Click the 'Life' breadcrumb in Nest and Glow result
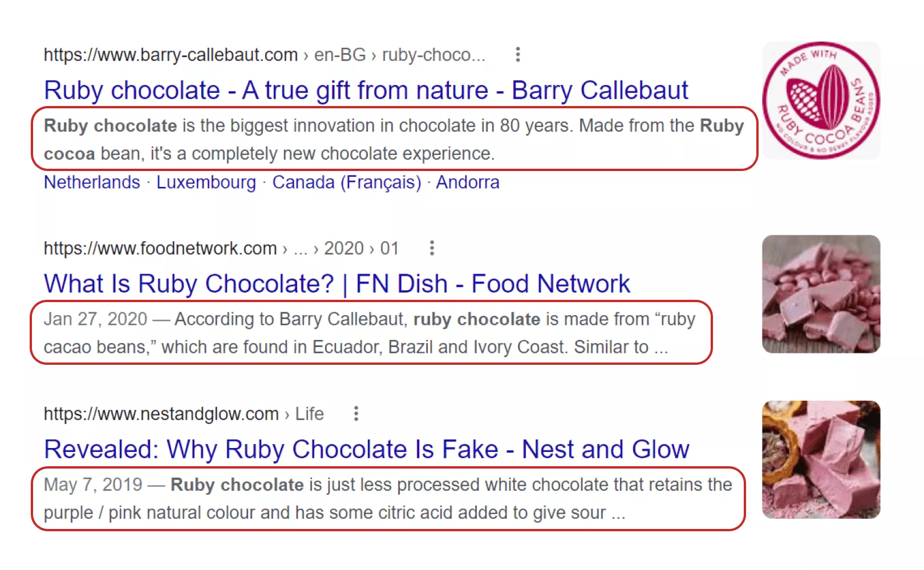924x570 pixels. [x=309, y=414]
